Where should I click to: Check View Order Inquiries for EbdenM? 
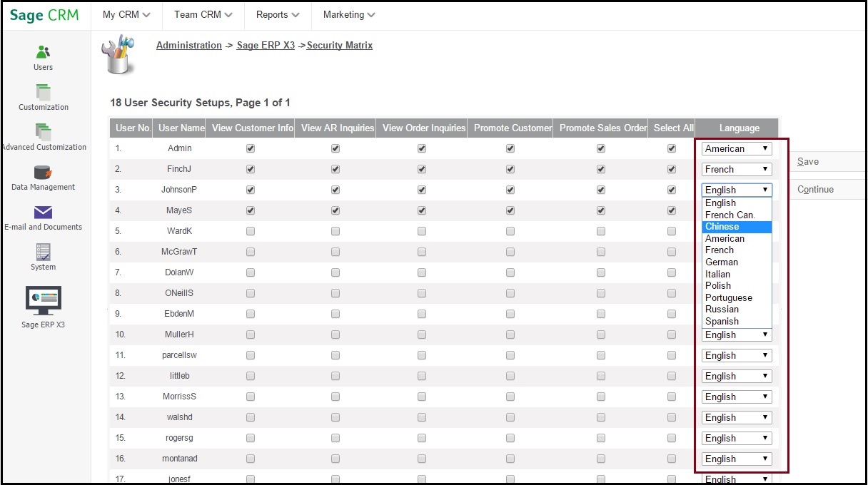pos(422,314)
